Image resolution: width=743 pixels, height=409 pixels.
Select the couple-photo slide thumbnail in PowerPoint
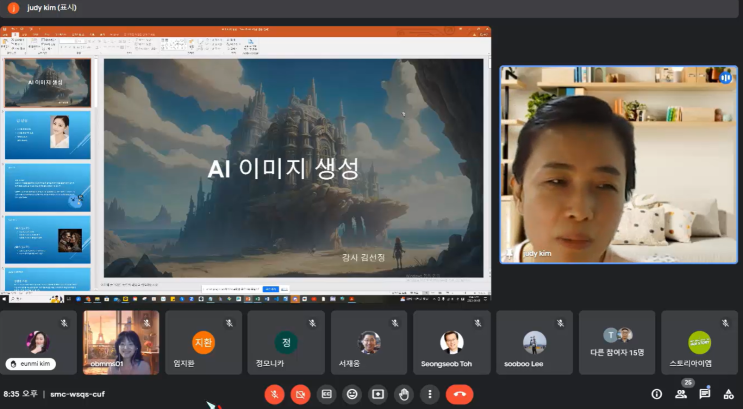click(x=47, y=240)
